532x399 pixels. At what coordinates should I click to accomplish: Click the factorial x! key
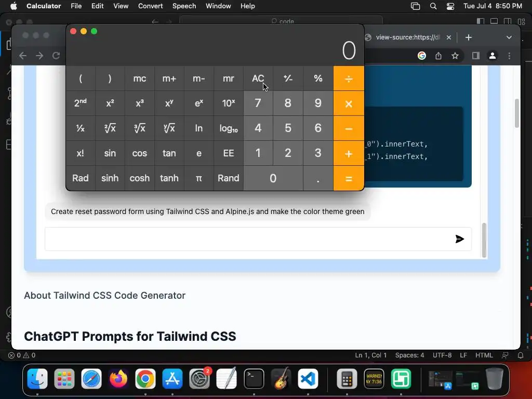coord(81,153)
